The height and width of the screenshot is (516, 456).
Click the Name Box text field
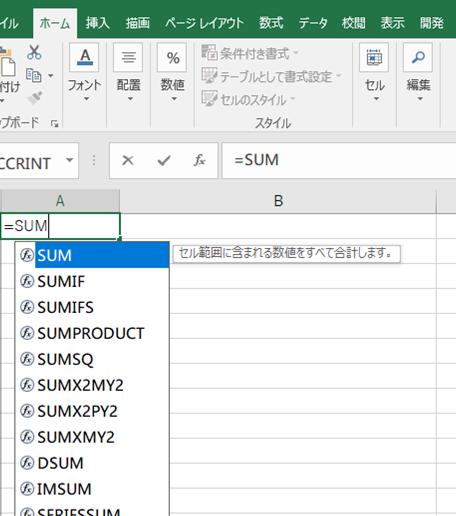click(30, 161)
